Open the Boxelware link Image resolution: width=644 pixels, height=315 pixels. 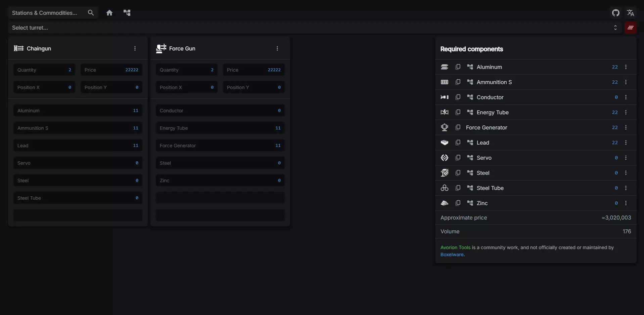[452, 254]
